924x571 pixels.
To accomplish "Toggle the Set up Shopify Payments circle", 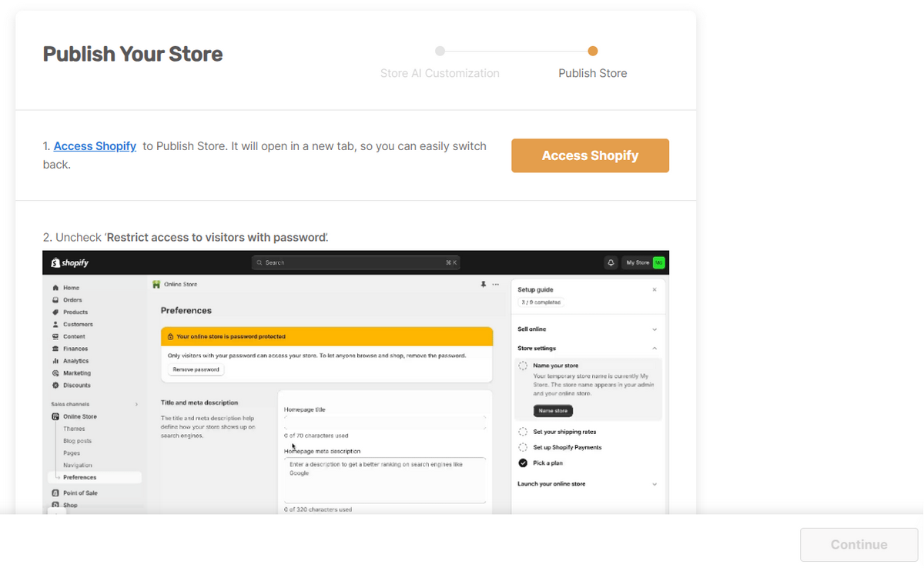I will tap(523, 447).
